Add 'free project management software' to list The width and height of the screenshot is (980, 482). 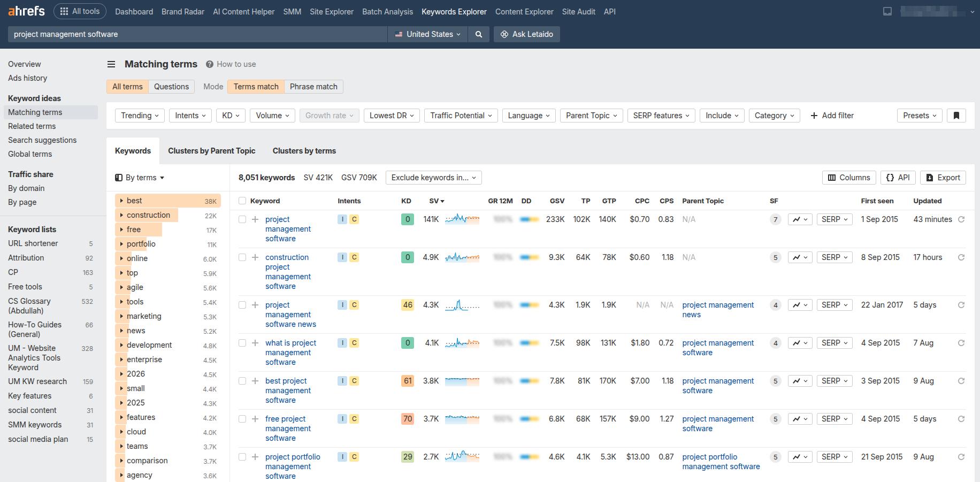pos(255,419)
